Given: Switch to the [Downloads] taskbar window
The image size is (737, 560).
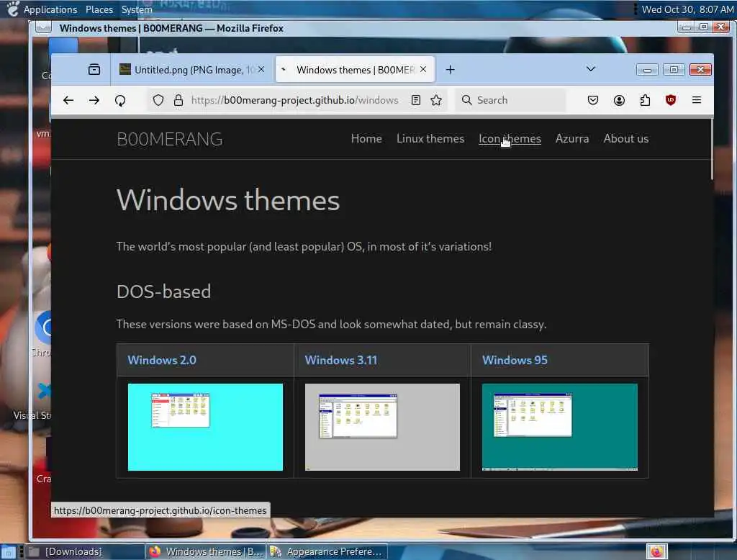Looking at the screenshot, I should (x=85, y=551).
